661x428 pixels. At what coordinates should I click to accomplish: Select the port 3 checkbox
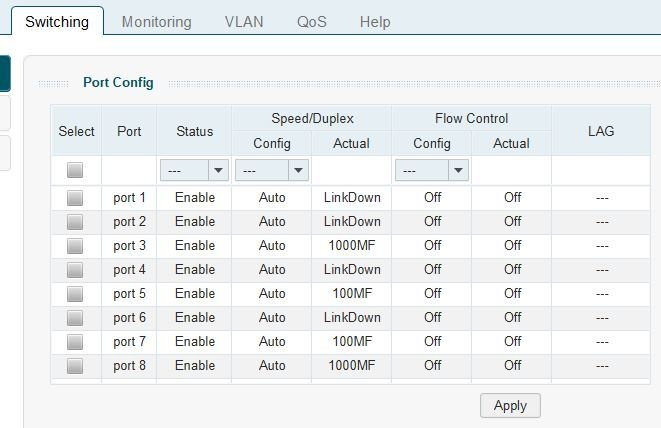75,246
